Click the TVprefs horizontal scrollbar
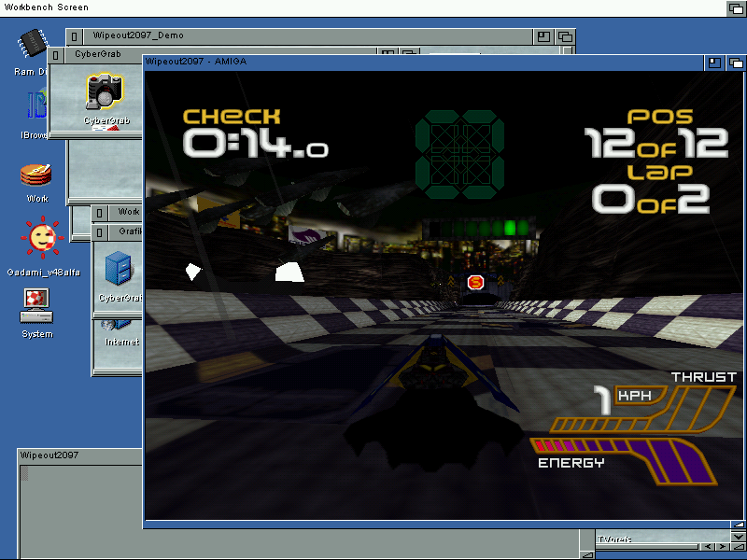This screenshot has width=747, height=560. point(647,547)
